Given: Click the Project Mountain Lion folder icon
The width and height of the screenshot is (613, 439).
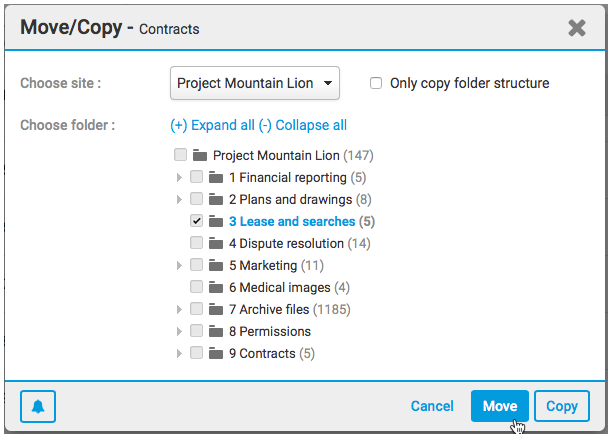Looking at the screenshot, I should tap(199, 156).
